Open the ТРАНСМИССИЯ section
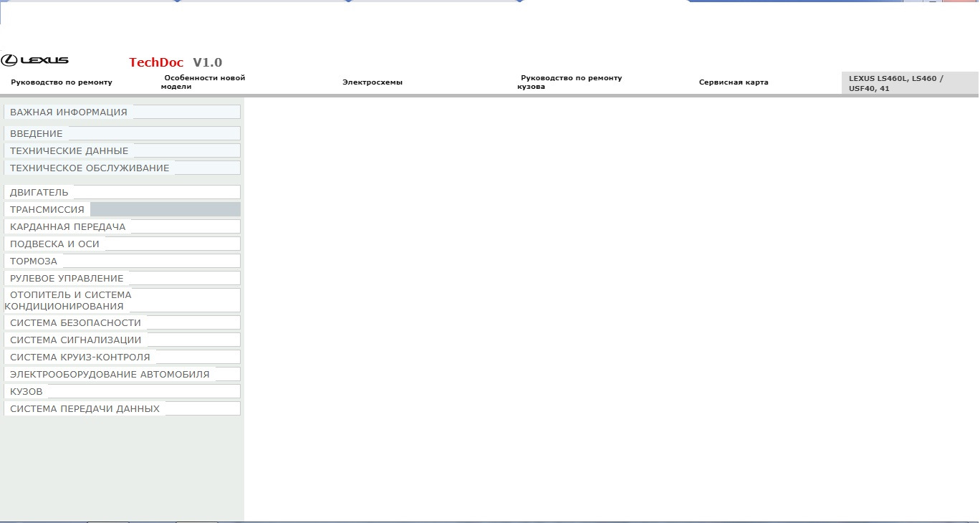This screenshot has height=523, width=980. (122, 209)
